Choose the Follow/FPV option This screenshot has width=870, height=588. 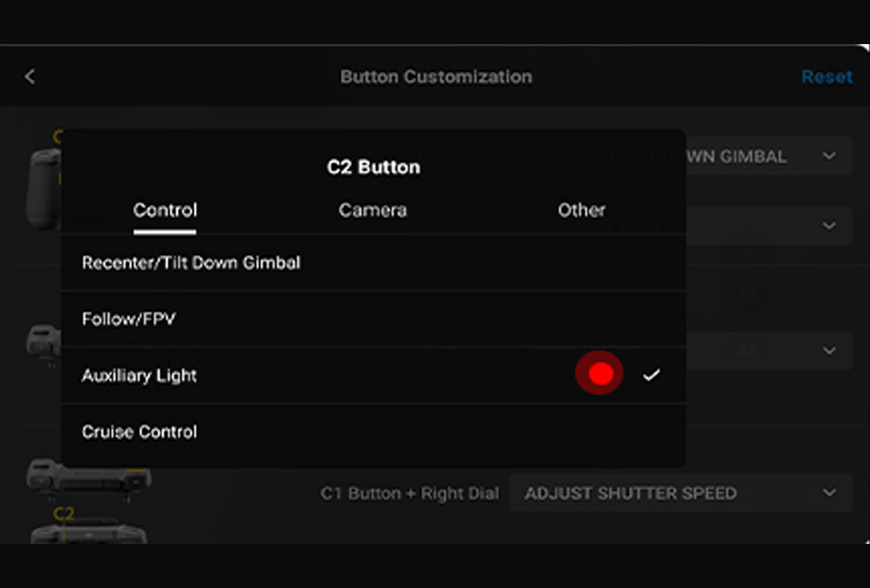coord(129,319)
